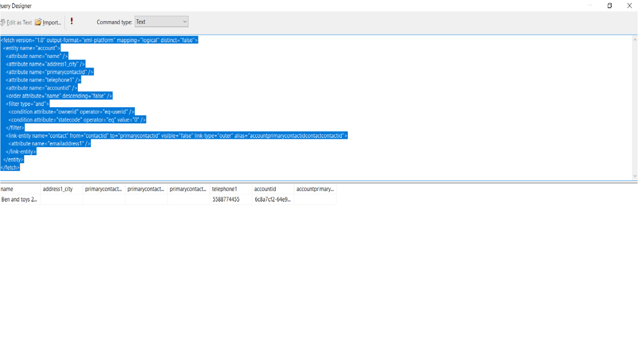Click inside the FetchXML query text area
Viewport: 644px width, 362px height.
click(234, 105)
